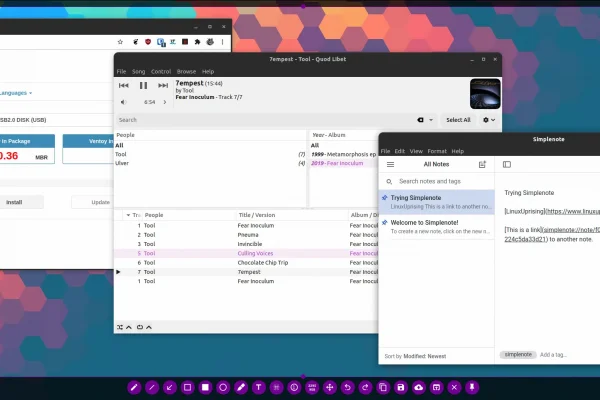The width and height of the screenshot is (600, 400).
Task: Click the Add a tag field
Action: [553, 355]
